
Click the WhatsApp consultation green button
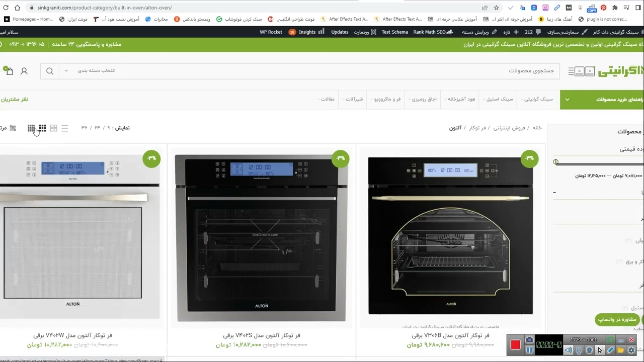coord(618,319)
